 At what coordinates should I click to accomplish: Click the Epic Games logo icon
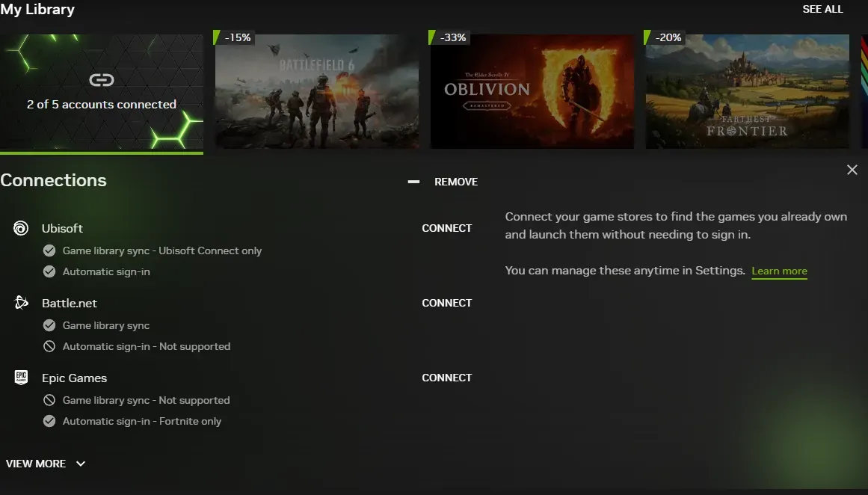coord(21,378)
